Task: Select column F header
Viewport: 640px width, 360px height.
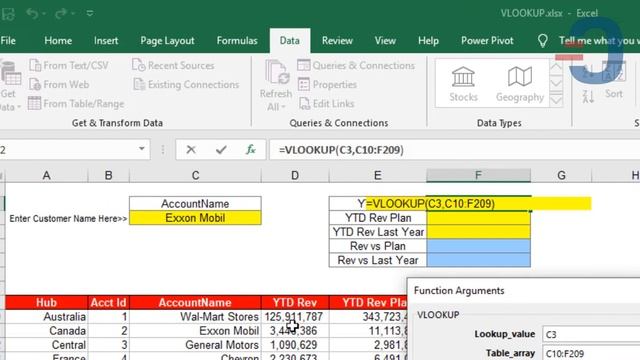Action: click(478, 176)
